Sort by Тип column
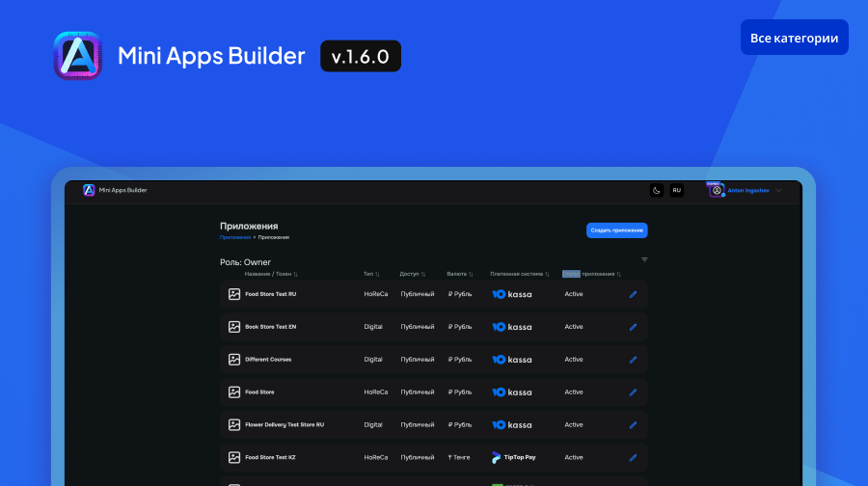The height and width of the screenshot is (486, 868). (x=371, y=274)
